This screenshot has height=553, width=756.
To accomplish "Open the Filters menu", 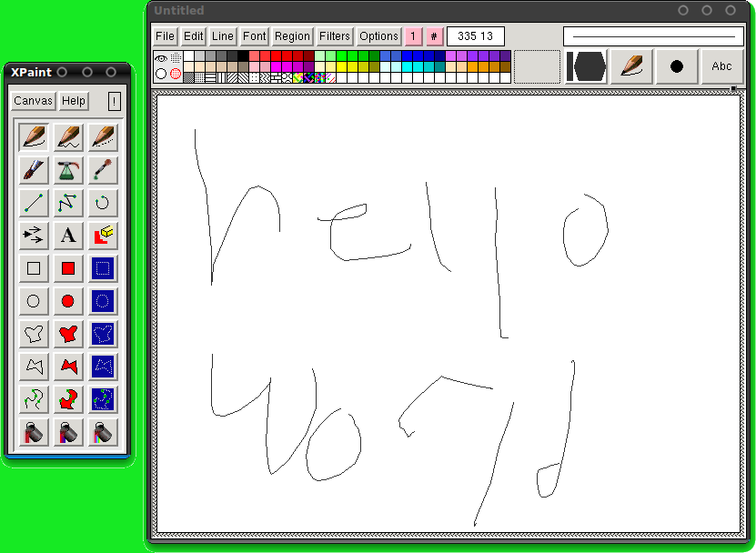I will pyautogui.click(x=334, y=35).
